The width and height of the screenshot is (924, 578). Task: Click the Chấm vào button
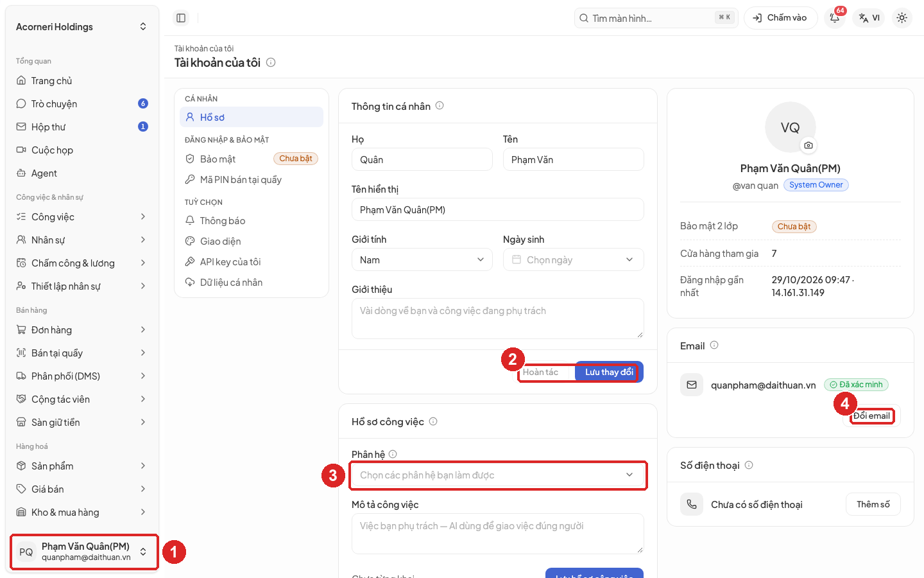pos(781,18)
